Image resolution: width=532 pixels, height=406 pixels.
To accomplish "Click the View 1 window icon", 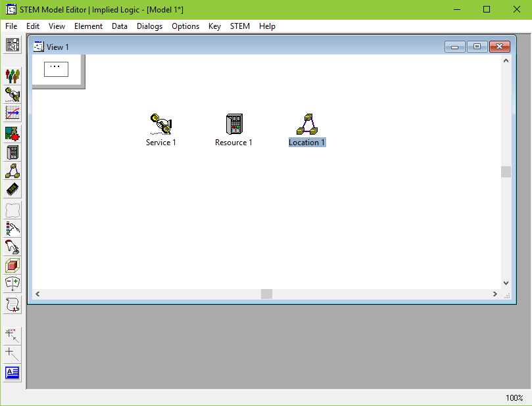I will pyautogui.click(x=38, y=47).
